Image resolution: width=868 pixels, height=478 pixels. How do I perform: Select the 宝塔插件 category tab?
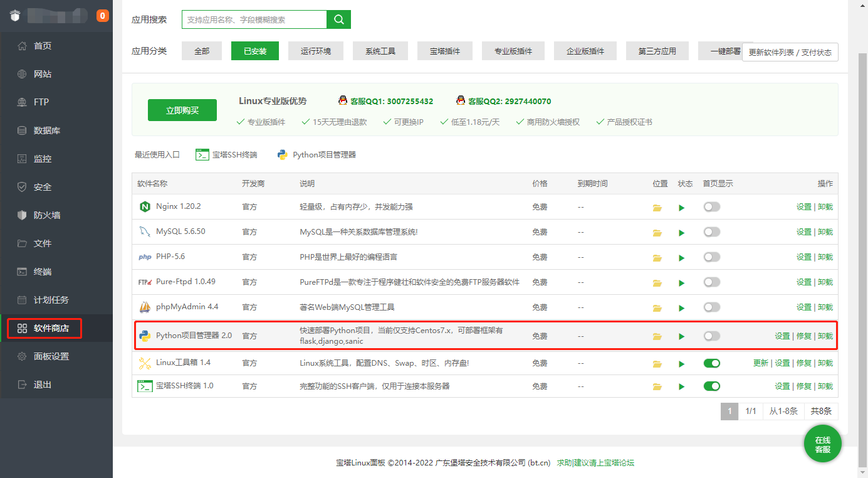[x=445, y=51]
